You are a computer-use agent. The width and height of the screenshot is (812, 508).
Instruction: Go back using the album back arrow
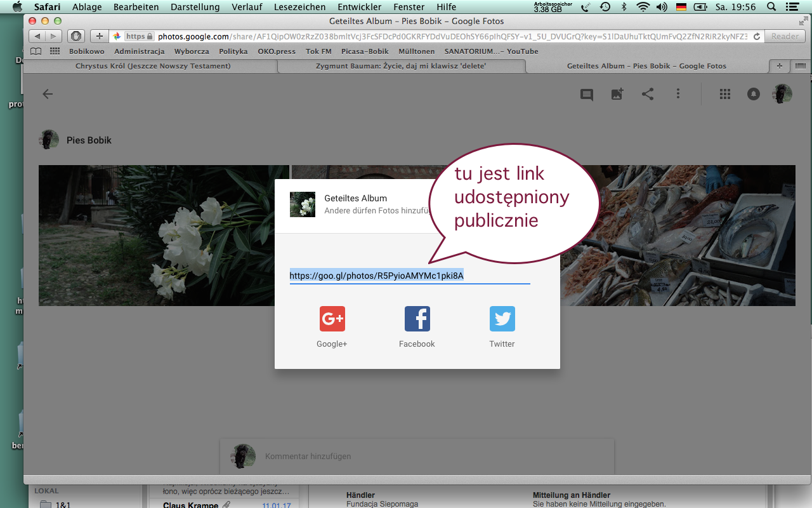[48, 94]
